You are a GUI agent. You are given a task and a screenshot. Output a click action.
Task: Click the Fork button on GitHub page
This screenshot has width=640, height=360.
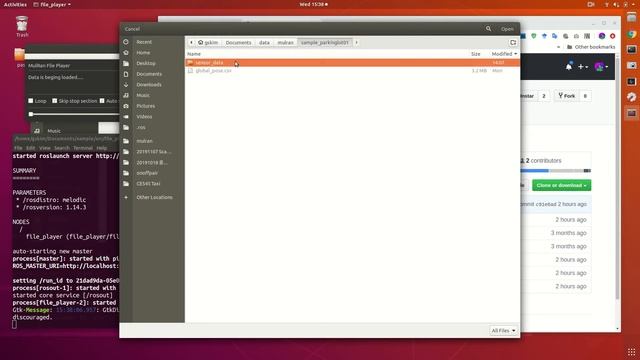[x=567, y=96]
